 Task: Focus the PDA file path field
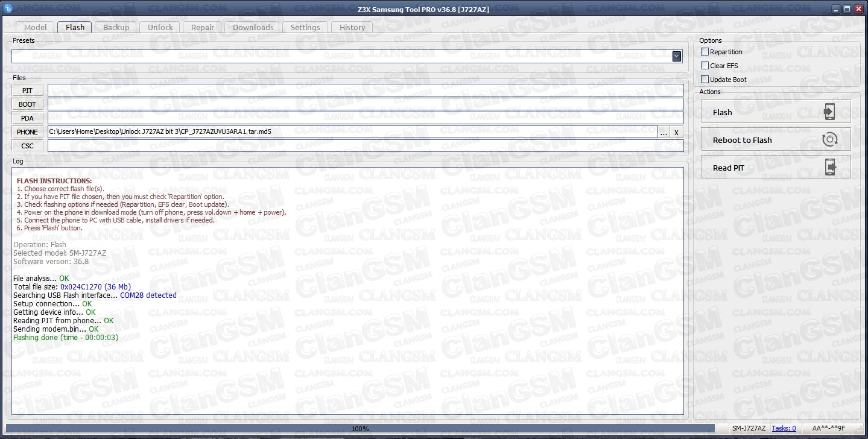tap(366, 118)
